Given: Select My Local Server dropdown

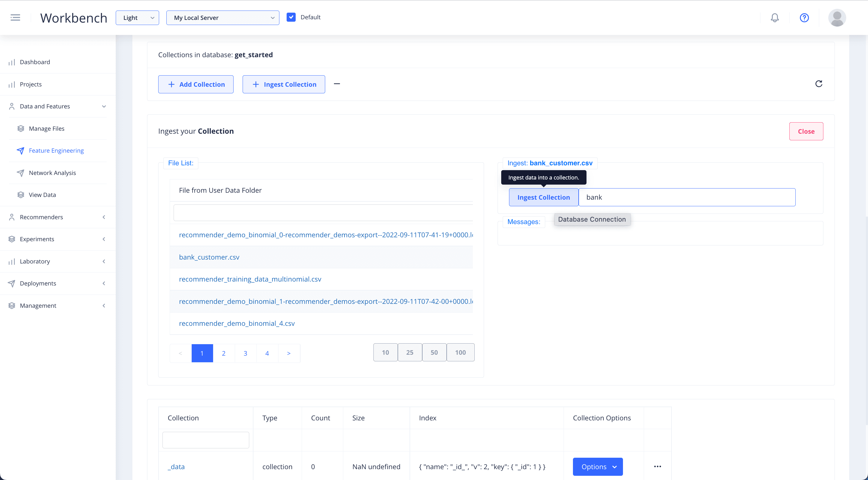Looking at the screenshot, I should (222, 18).
